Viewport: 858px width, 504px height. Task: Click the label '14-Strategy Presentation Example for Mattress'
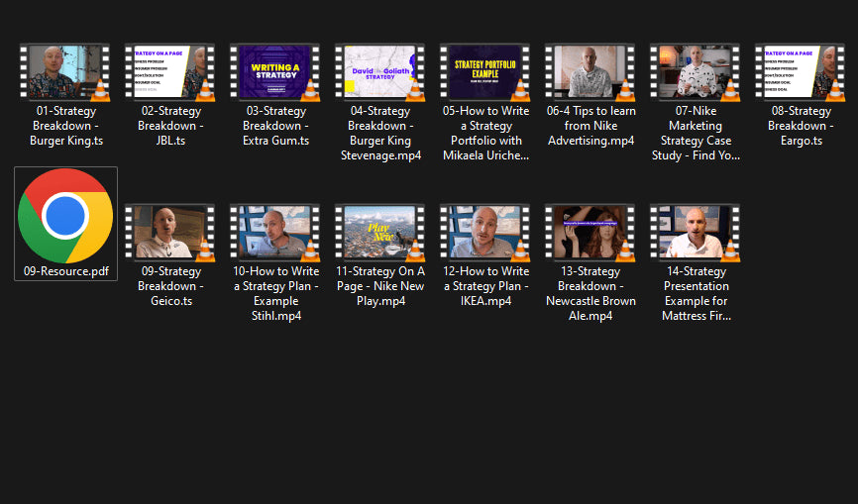pos(697,293)
